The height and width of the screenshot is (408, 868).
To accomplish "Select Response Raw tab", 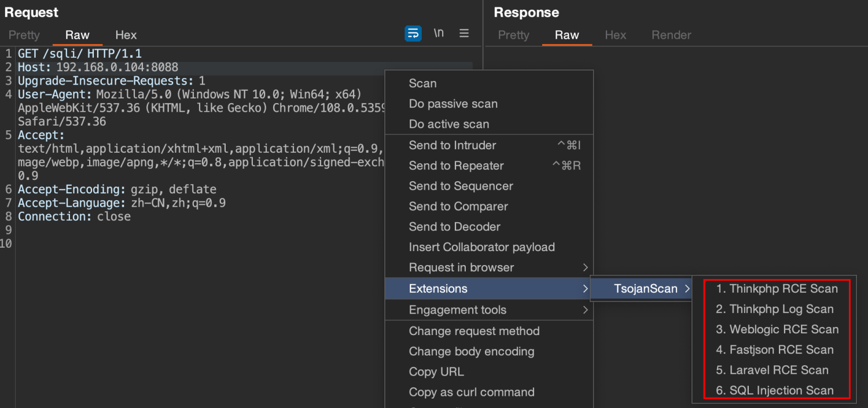I will pos(567,35).
